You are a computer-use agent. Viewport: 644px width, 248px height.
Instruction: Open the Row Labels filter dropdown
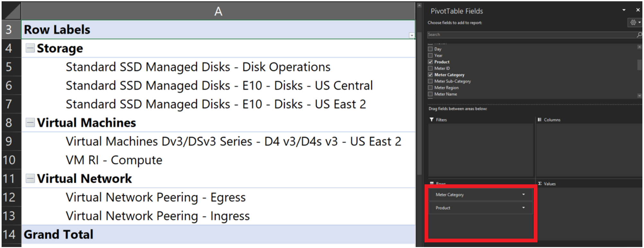411,35
